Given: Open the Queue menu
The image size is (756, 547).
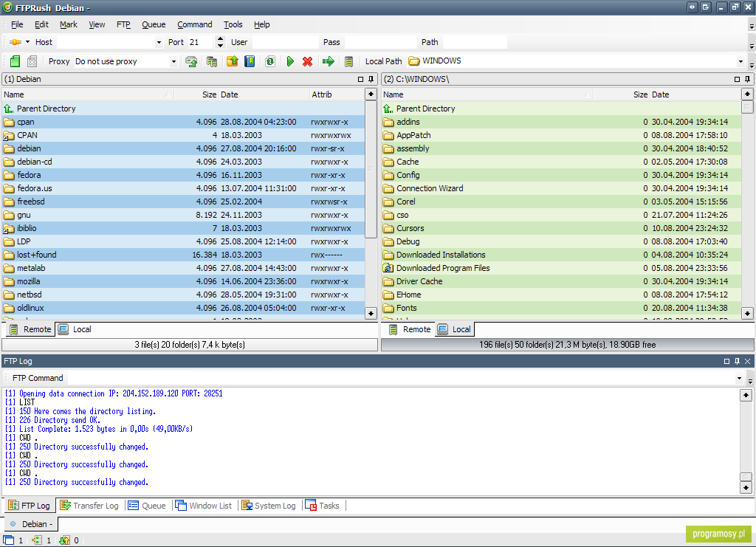Looking at the screenshot, I should [x=154, y=24].
